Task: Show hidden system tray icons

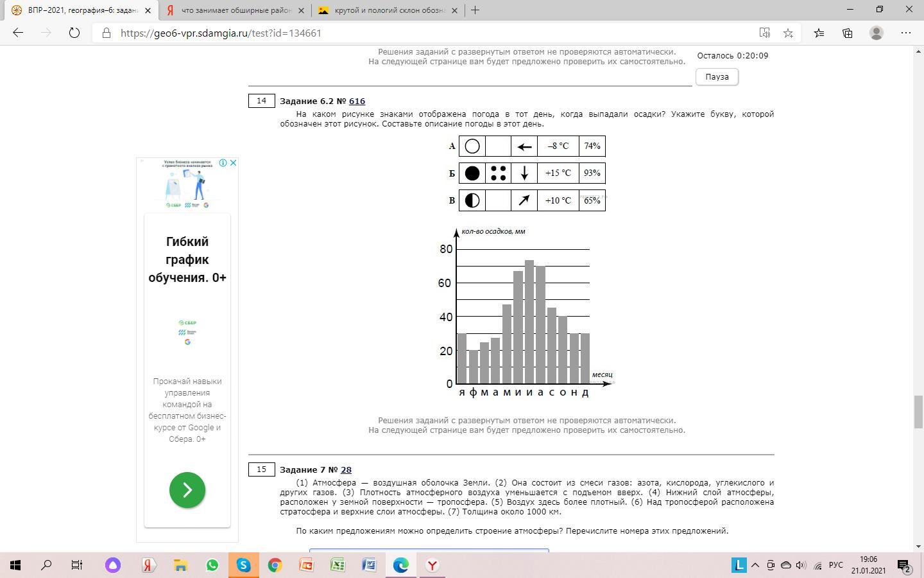Action: point(755,565)
